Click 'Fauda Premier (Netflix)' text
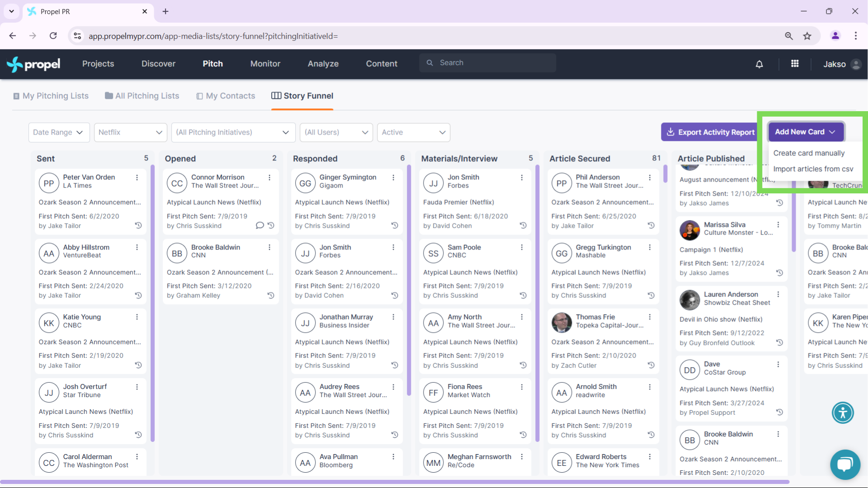 point(458,202)
